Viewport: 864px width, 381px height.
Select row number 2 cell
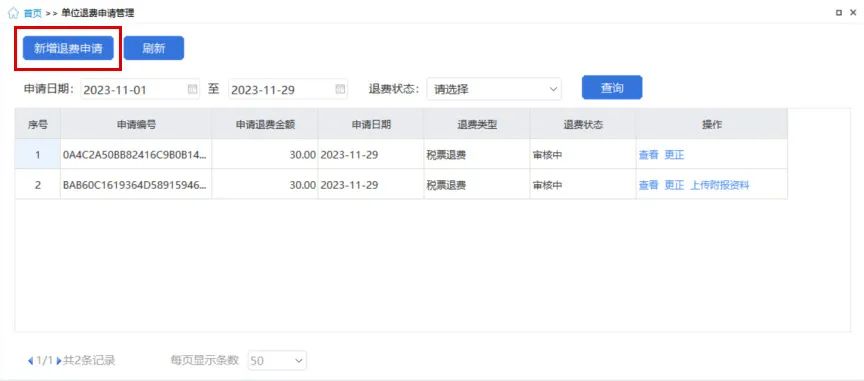(x=37, y=185)
